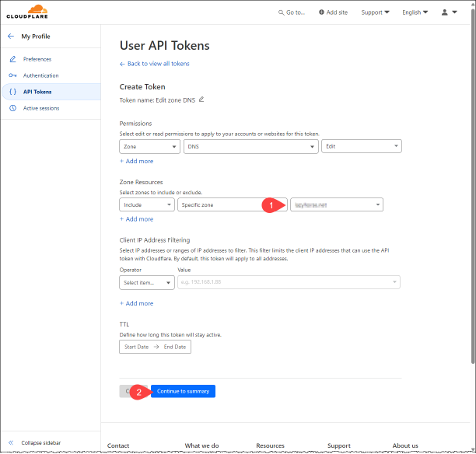Open Authentication in the sidebar
Image resolution: width=476 pixels, height=454 pixels.
pos(40,75)
